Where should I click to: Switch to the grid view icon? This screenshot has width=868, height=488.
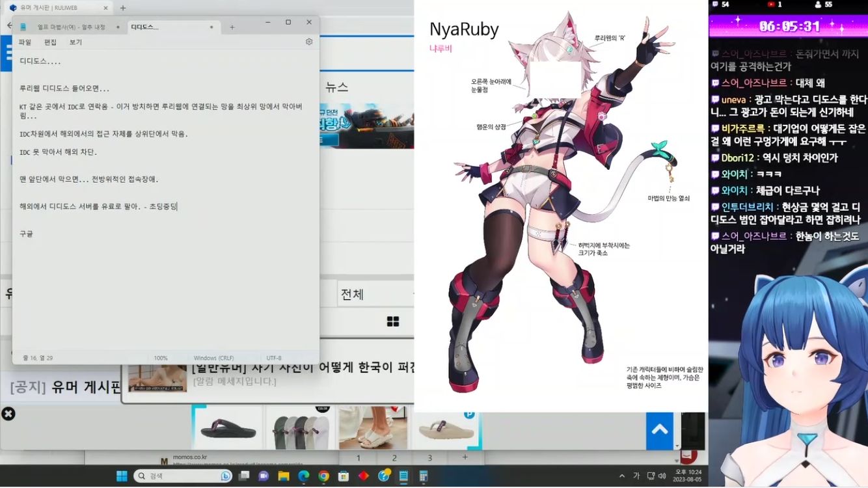(x=393, y=321)
